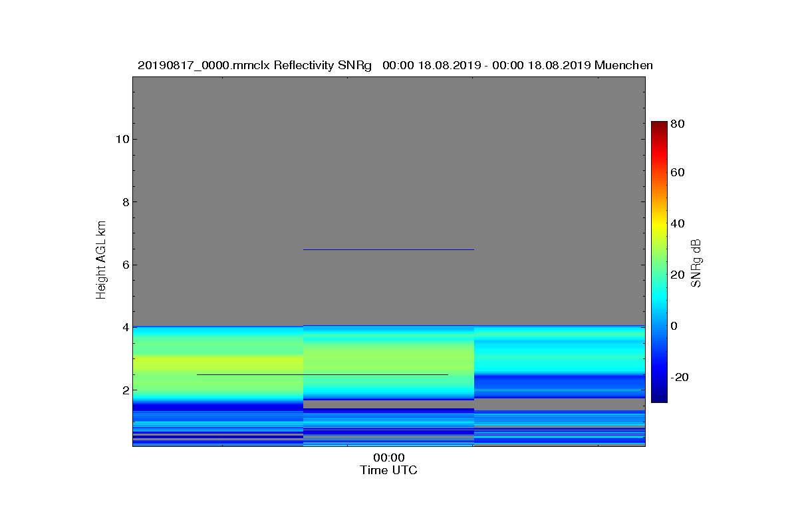Click the dark blue bottom of the colorbar
The height and width of the screenshot is (532, 798).
pos(659,397)
